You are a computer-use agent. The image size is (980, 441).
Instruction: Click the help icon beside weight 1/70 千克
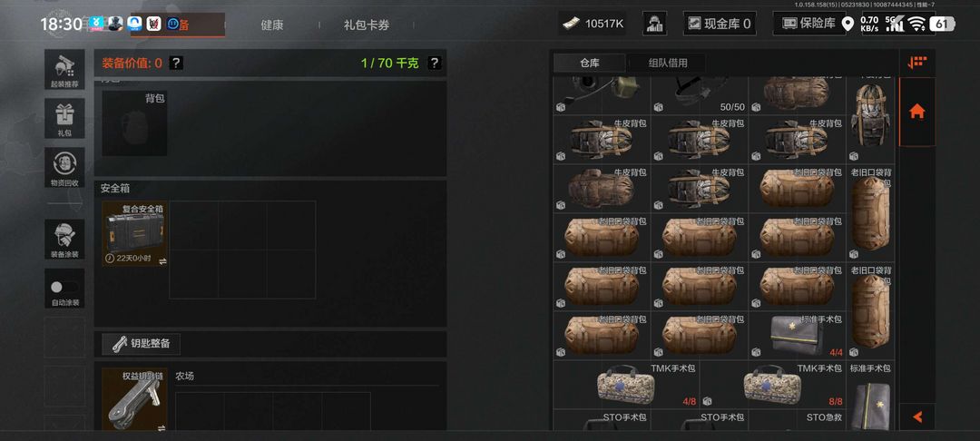tap(435, 63)
